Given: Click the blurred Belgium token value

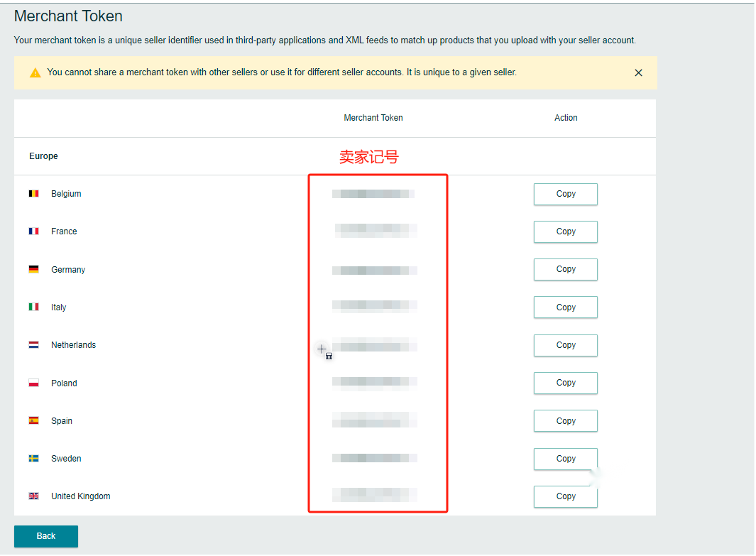Looking at the screenshot, I should pyautogui.click(x=373, y=194).
